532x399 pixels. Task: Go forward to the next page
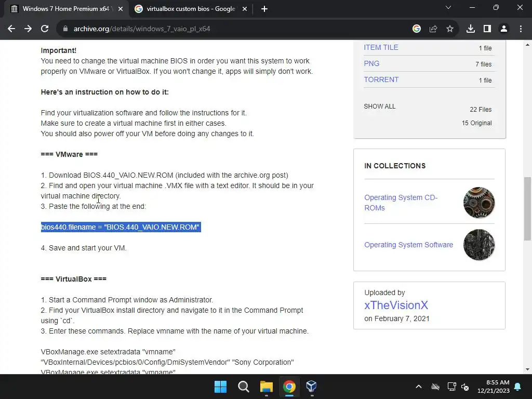tap(28, 29)
